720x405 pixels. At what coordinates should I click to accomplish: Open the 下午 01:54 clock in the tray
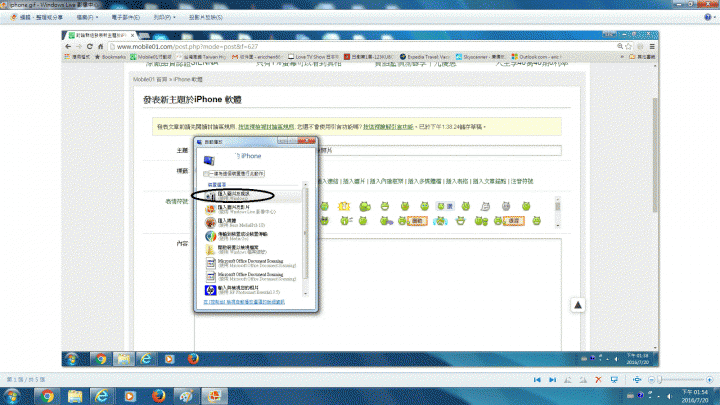pos(695,396)
